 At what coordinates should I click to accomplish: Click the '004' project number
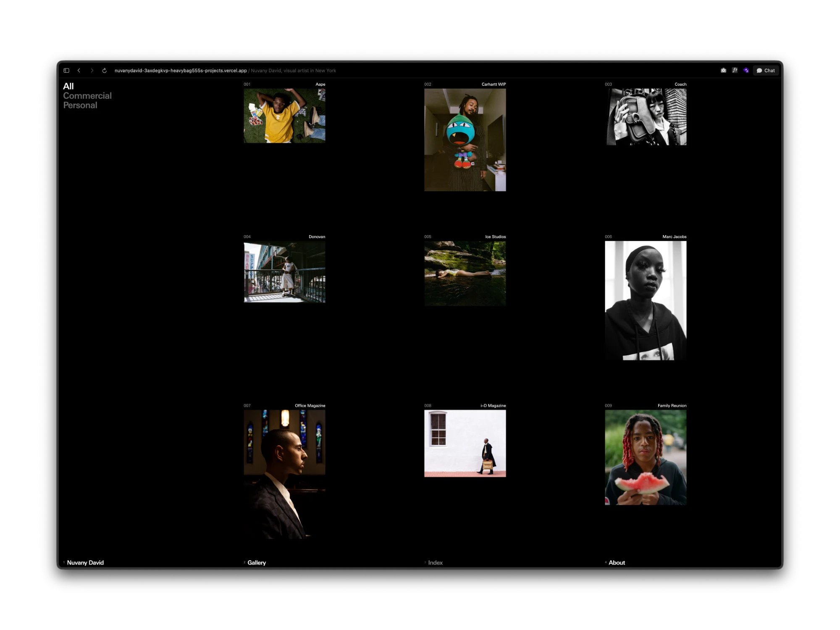(x=247, y=237)
